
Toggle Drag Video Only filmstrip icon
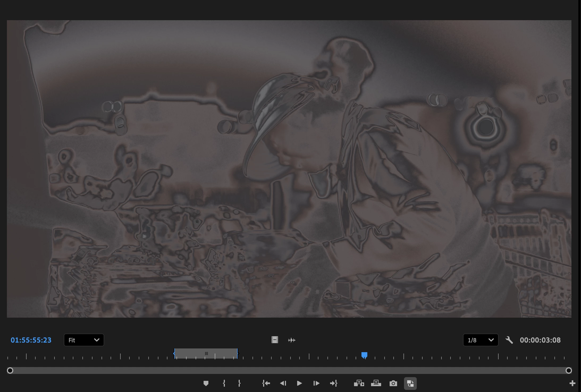click(x=275, y=340)
